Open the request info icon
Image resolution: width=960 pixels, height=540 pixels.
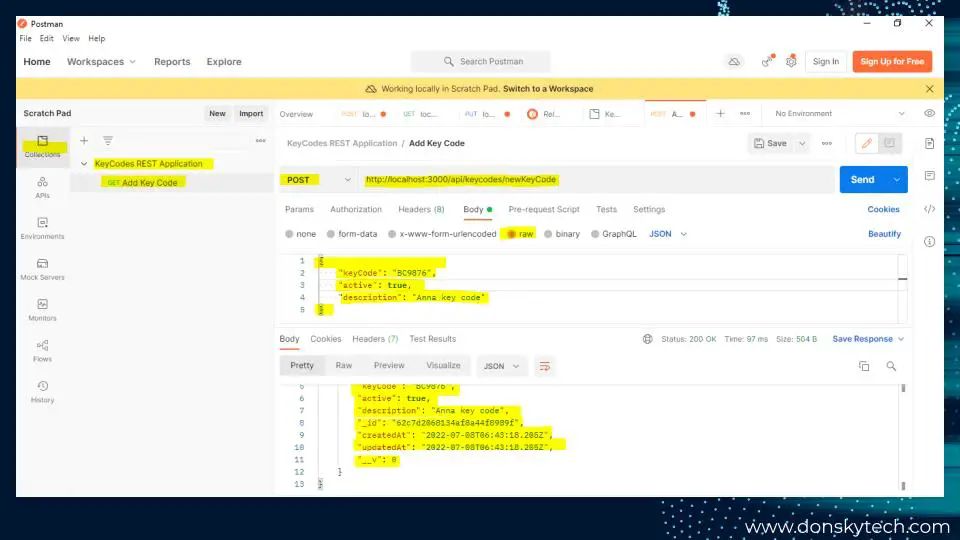(929, 242)
